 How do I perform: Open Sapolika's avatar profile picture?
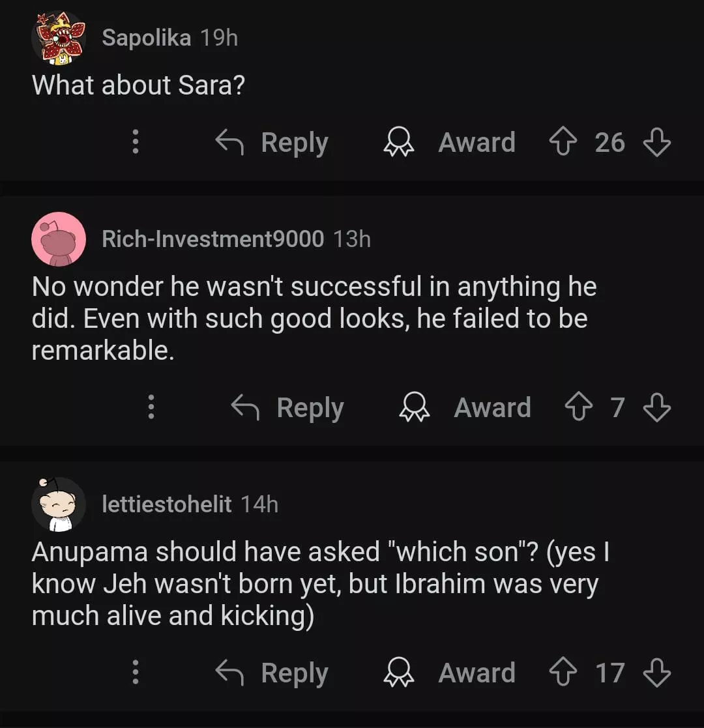tap(59, 38)
